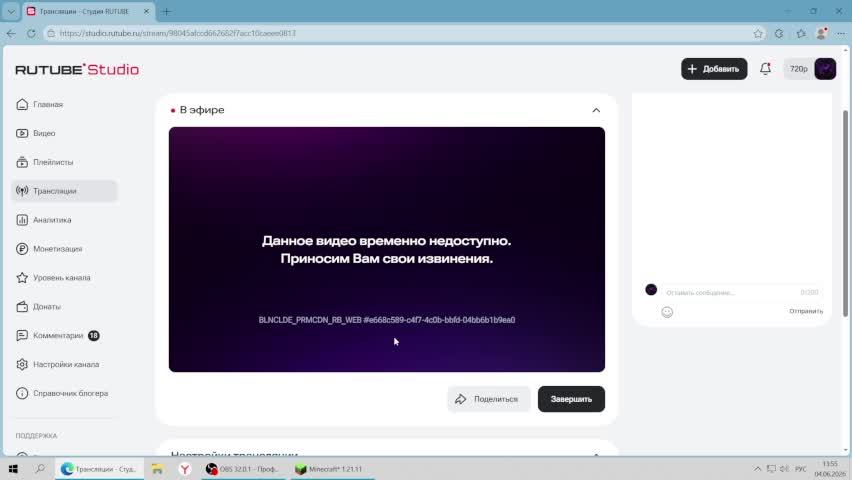Collapse the В эфире panel
The width and height of the screenshot is (852, 480).
[596, 110]
